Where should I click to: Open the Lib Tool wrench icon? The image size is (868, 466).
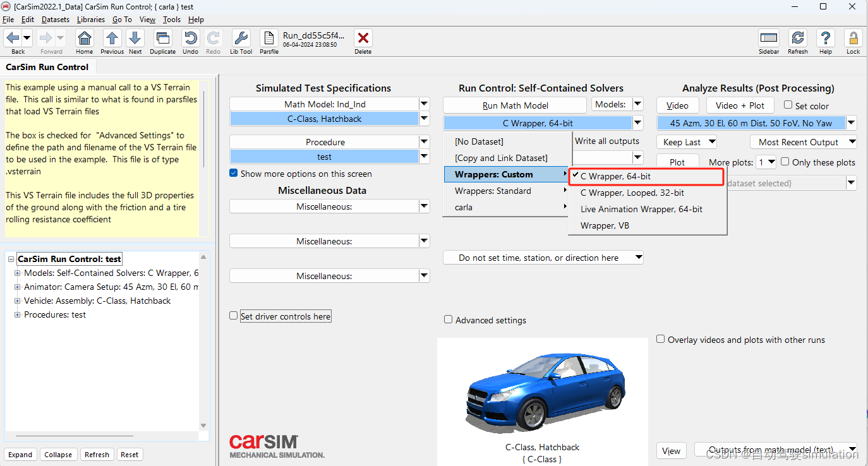coord(241,38)
